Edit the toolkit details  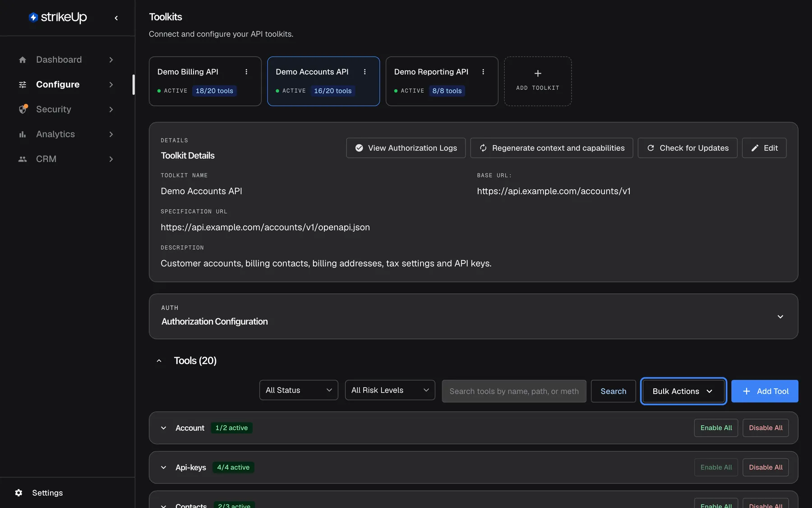click(764, 148)
